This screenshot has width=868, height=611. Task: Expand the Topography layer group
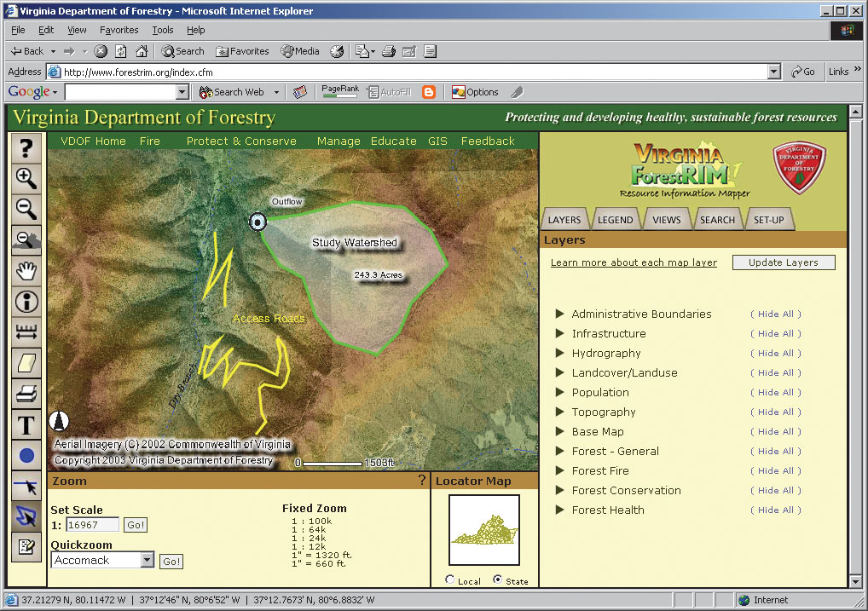tap(559, 412)
